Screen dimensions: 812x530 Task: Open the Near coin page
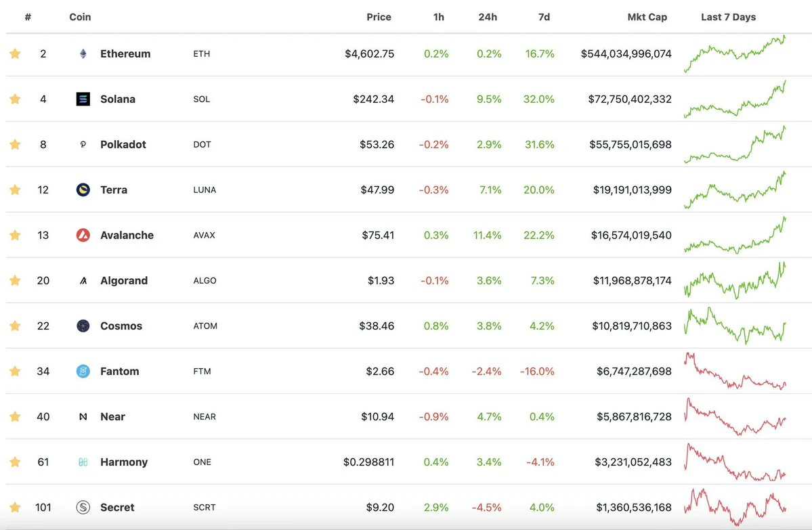pos(112,417)
